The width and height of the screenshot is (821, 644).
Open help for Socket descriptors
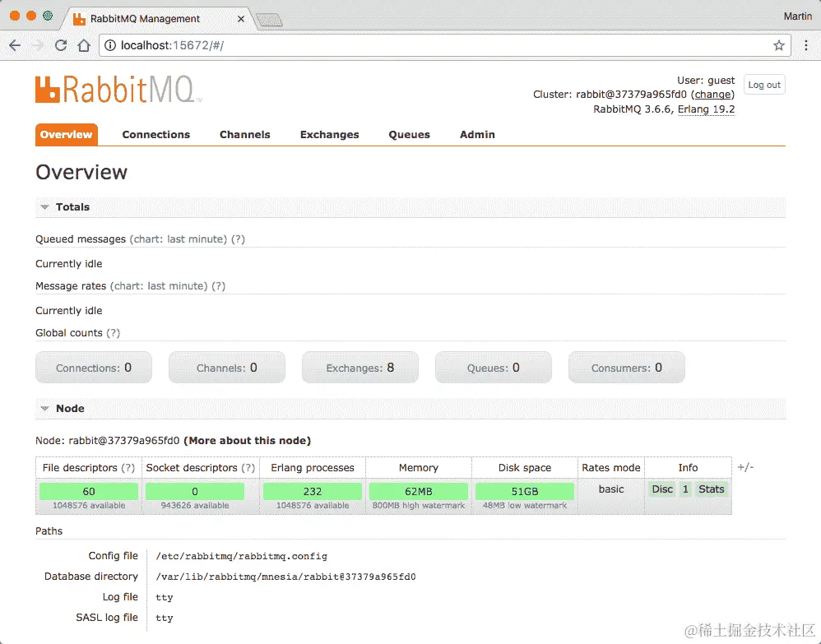[x=248, y=468]
